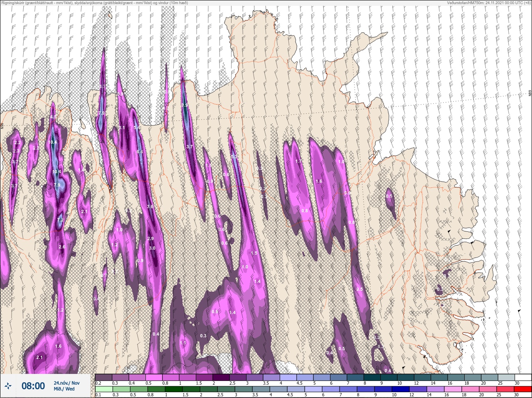This screenshot has height=398, width=532.
Task: Click the 08:00 forecast time display
Action: point(33,386)
